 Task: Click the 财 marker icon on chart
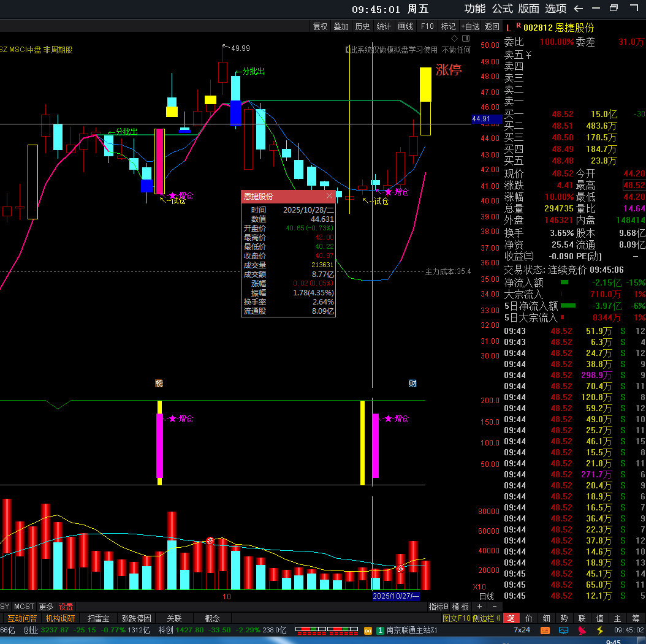point(413,384)
